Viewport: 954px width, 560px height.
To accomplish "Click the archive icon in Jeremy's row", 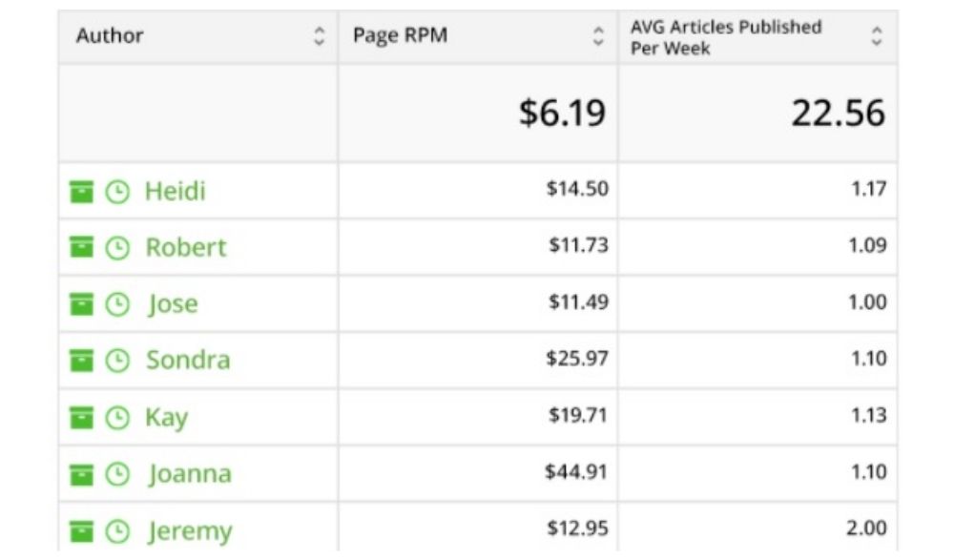I will [82, 530].
